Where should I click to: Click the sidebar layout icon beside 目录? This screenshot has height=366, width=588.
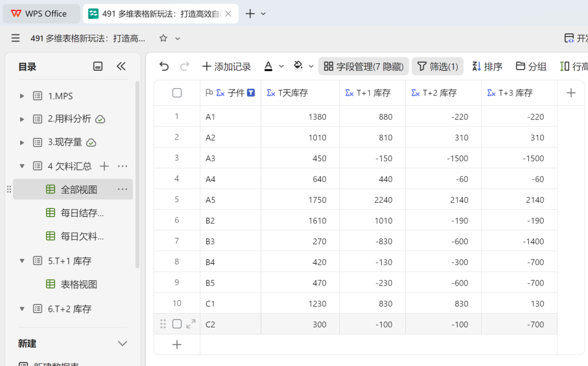[98, 67]
